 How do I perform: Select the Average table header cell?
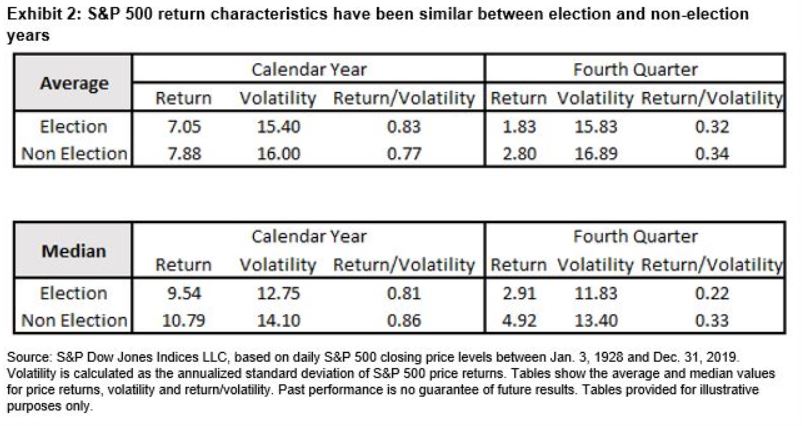pyautogui.click(x=73, y=83)
